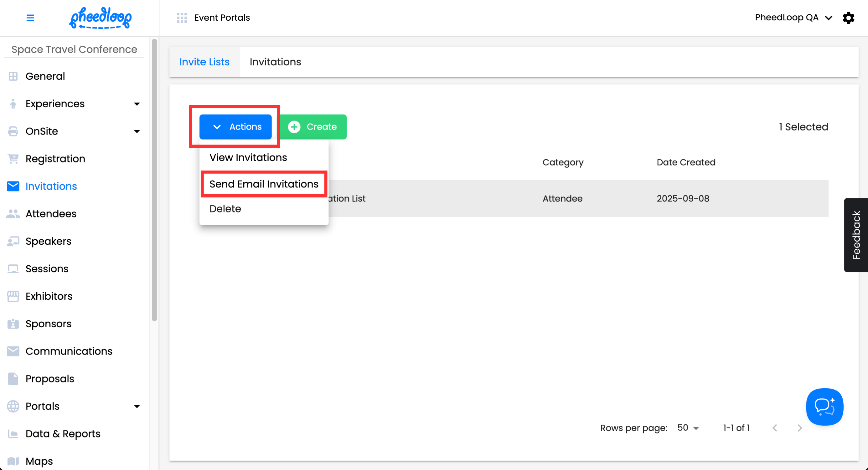Screen dimensions: 868x470
Task: Click the PheedLoop logo
Action: pos(101,18)
